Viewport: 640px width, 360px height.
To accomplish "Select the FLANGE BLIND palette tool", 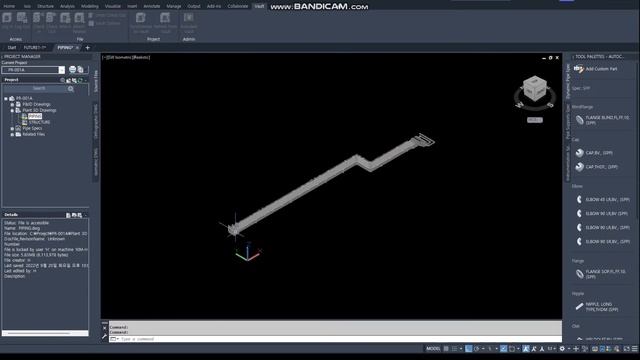I will pos(602,120).
